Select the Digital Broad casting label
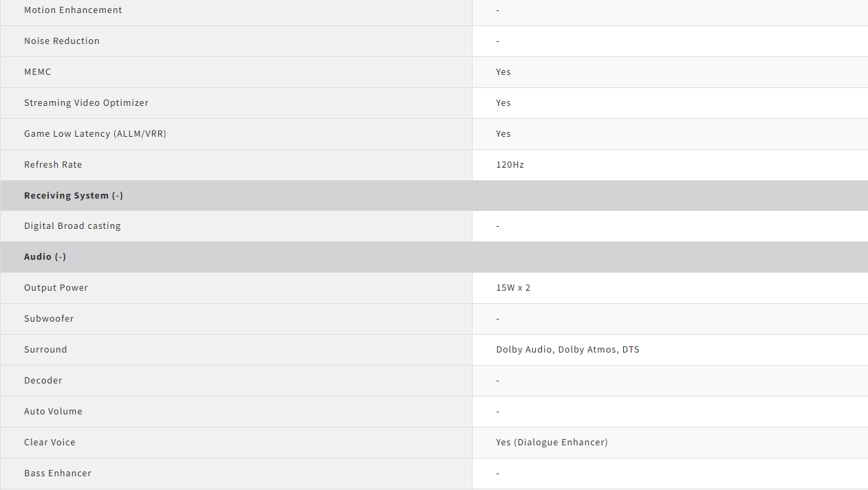868x490 pixels. pos(72,226)
